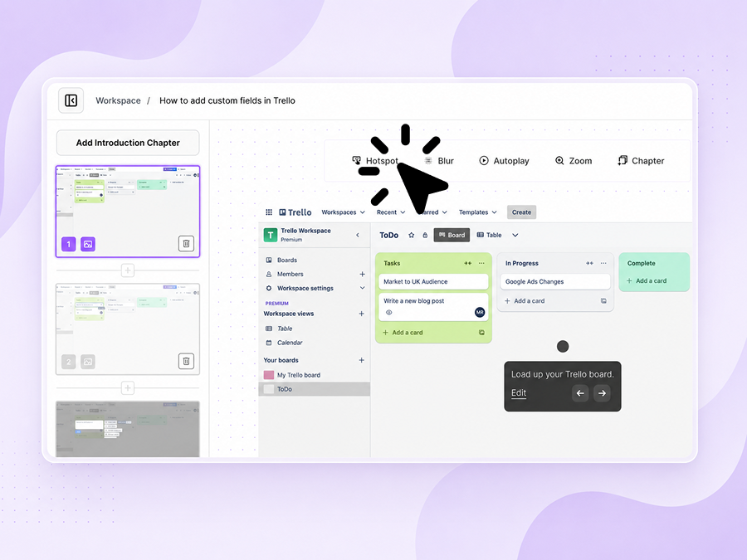Switch to Board view tab

click(x=452, y=236)
